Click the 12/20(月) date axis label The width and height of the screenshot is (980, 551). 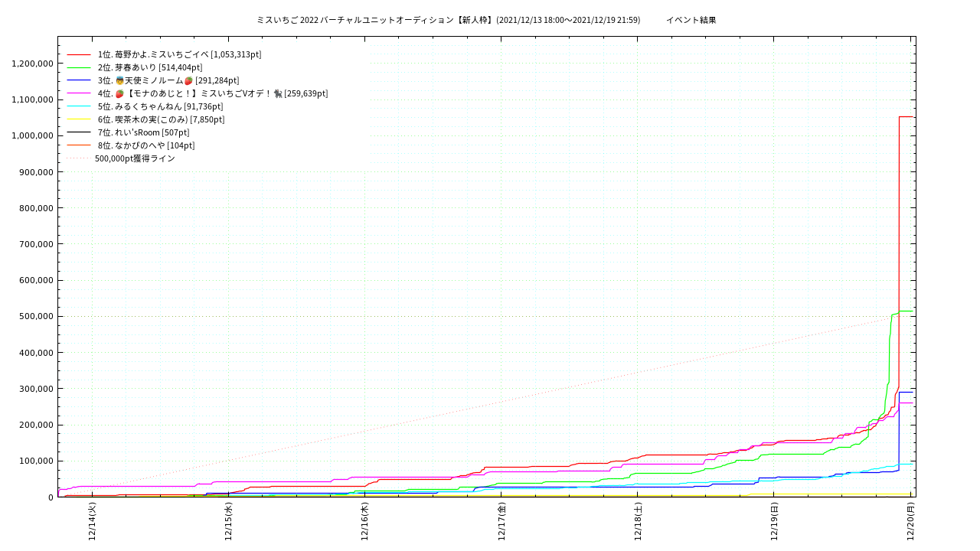click(x=910, y=522)
